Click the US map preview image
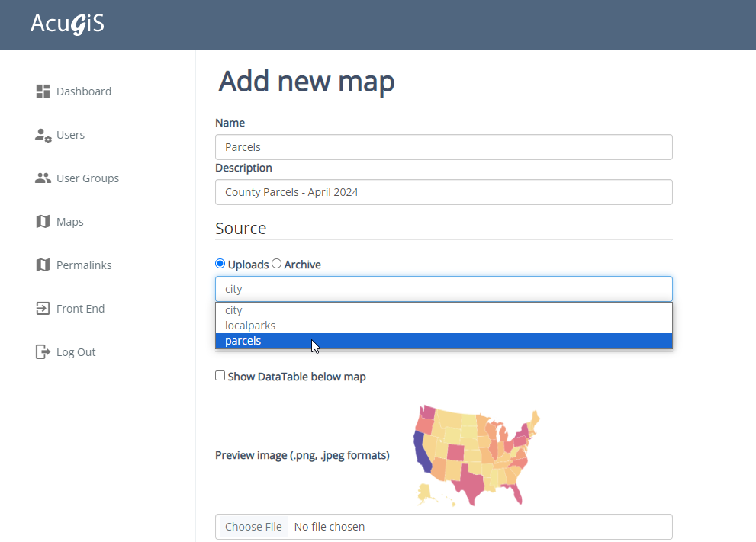This screenshot has width=756, height=542. [478, 455]
